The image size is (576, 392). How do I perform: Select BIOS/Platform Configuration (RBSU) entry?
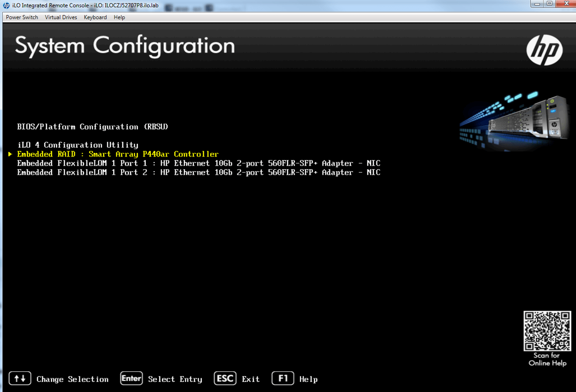coord(93,126)
